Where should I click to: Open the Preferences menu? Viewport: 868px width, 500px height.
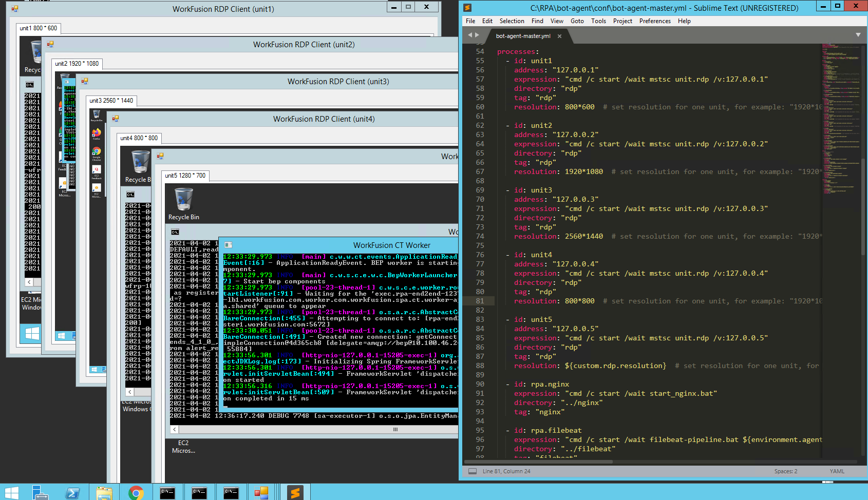pos(655,21)
